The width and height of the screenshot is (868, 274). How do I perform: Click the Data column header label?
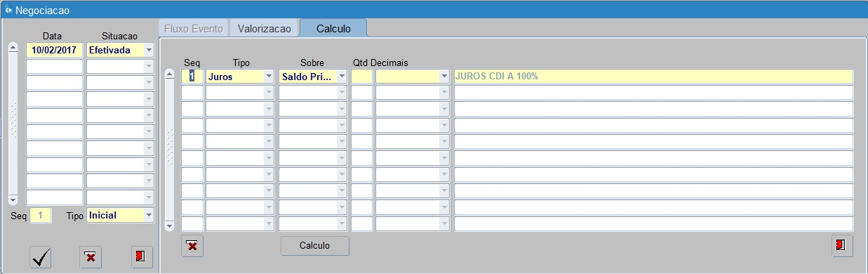point(52,36)
